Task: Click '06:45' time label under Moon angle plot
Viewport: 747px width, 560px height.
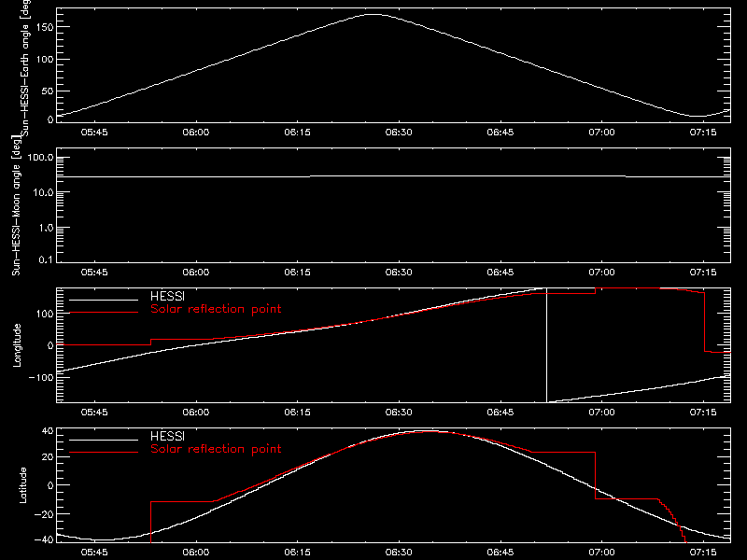Action: (x=500, y=273)
